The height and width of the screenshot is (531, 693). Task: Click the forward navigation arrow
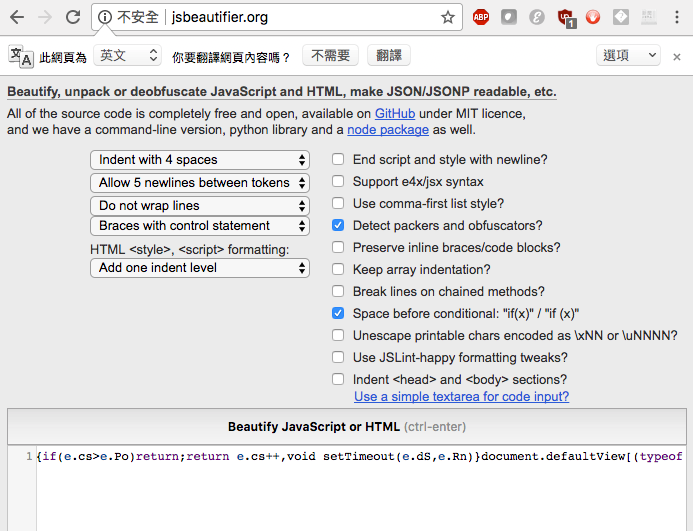pyautogui.click(x=45, y=17)
